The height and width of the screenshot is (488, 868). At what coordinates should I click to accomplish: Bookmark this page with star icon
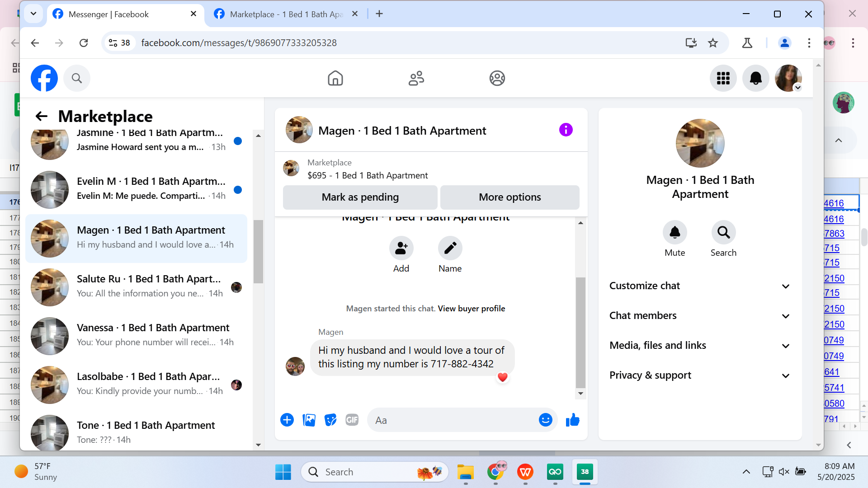click(x=713, y=43)
